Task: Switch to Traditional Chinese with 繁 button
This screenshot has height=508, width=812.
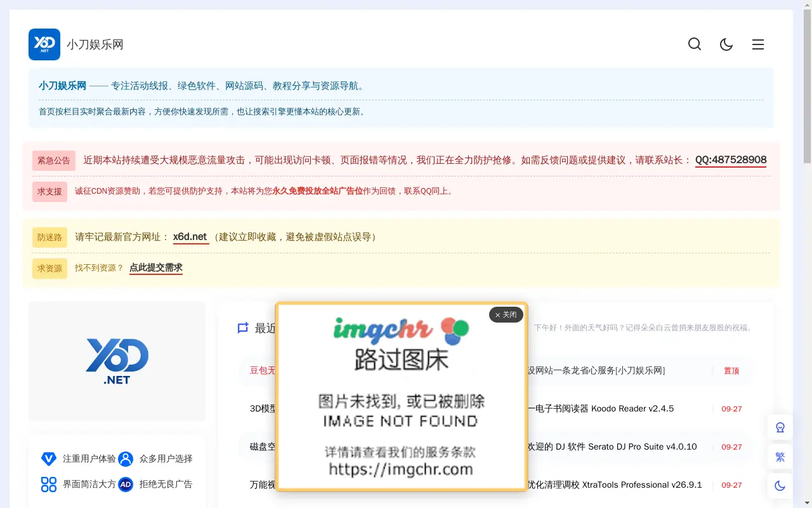Action: coord(780,457)
